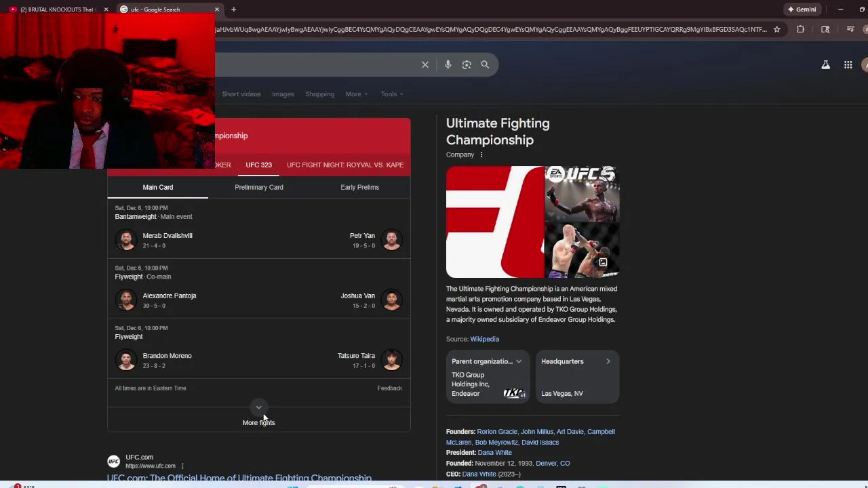Open Chrome extensions puzzle icon
This screenshot has width=868, height=488.
tap(800, 29)
